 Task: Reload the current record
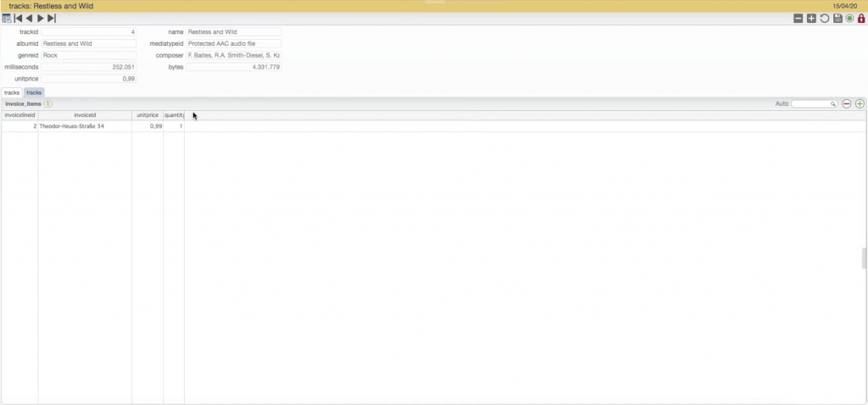click(825, 19)
